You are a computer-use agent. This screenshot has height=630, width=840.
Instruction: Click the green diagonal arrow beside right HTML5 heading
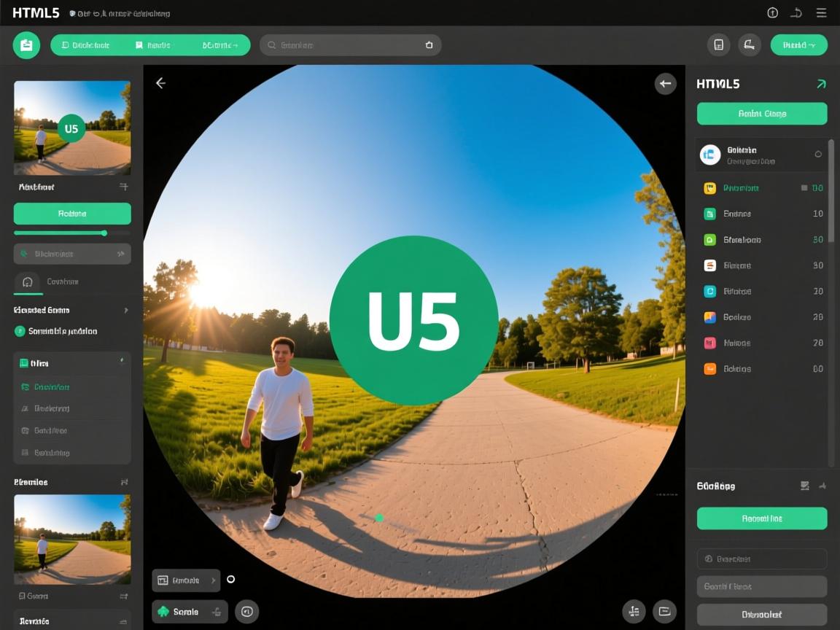821,84
